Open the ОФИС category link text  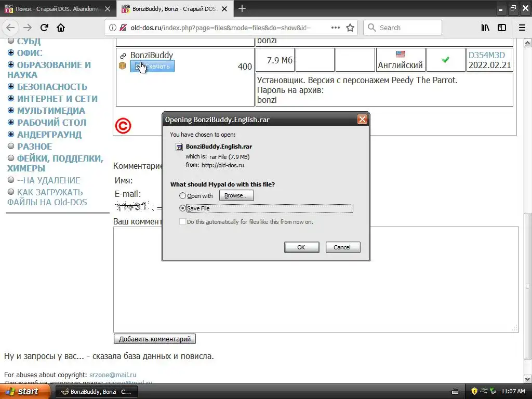(30, 53)
